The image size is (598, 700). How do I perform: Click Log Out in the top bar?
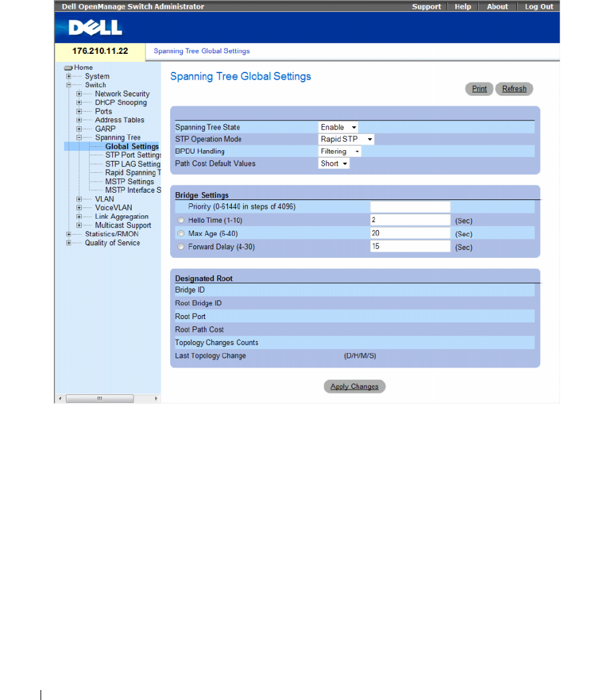tap(539, 7)
